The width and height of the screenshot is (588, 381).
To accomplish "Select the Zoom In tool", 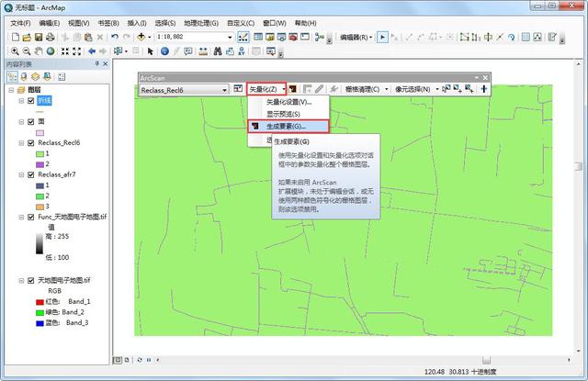I will (15, 51).
